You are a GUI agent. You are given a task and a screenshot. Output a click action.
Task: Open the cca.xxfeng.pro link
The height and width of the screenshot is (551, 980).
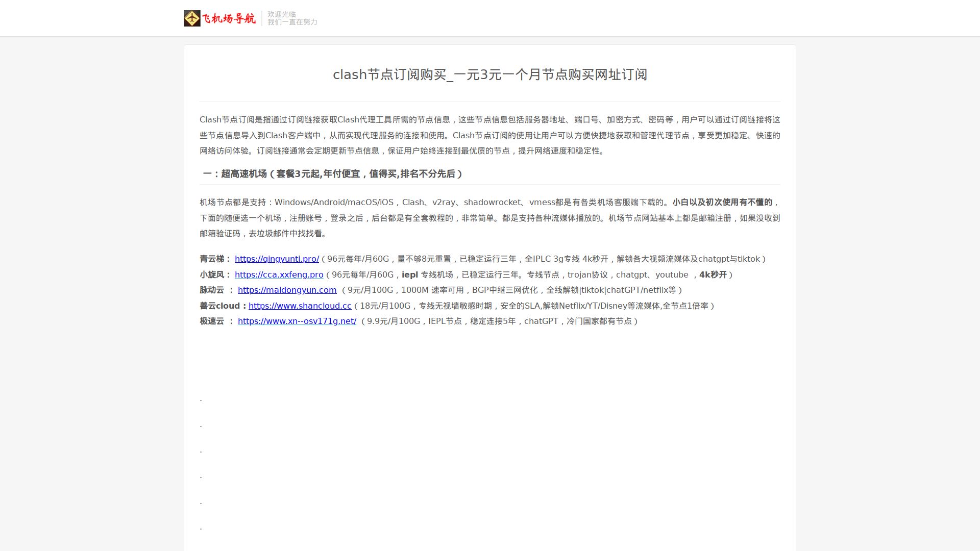[x=279, y=275]
